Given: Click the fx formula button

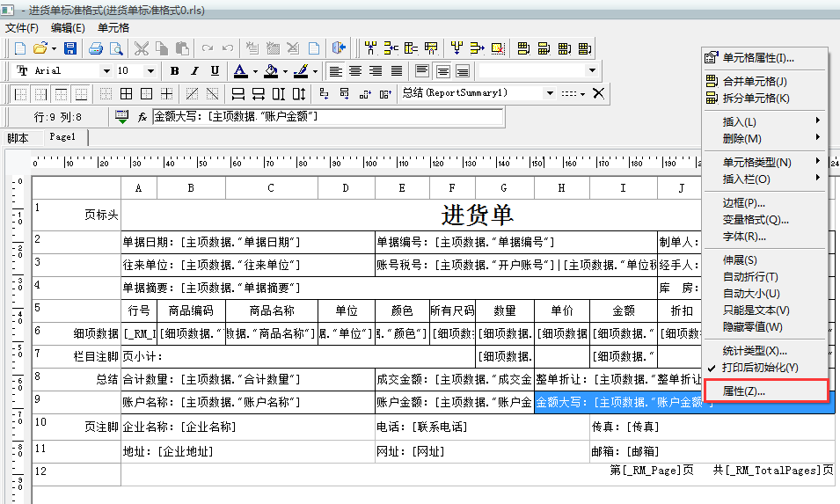Looking at the screenshot, I should [x=142, y=116].
